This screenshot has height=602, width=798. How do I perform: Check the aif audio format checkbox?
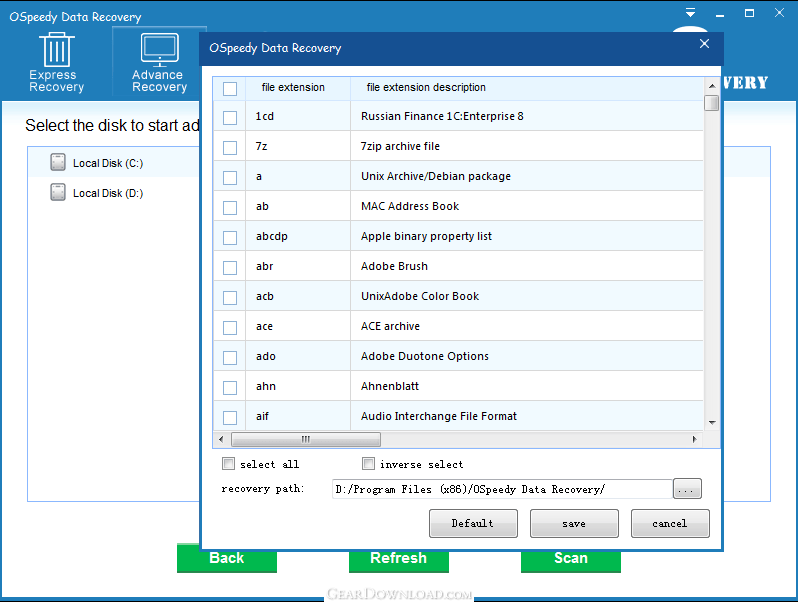coord(230,418)
